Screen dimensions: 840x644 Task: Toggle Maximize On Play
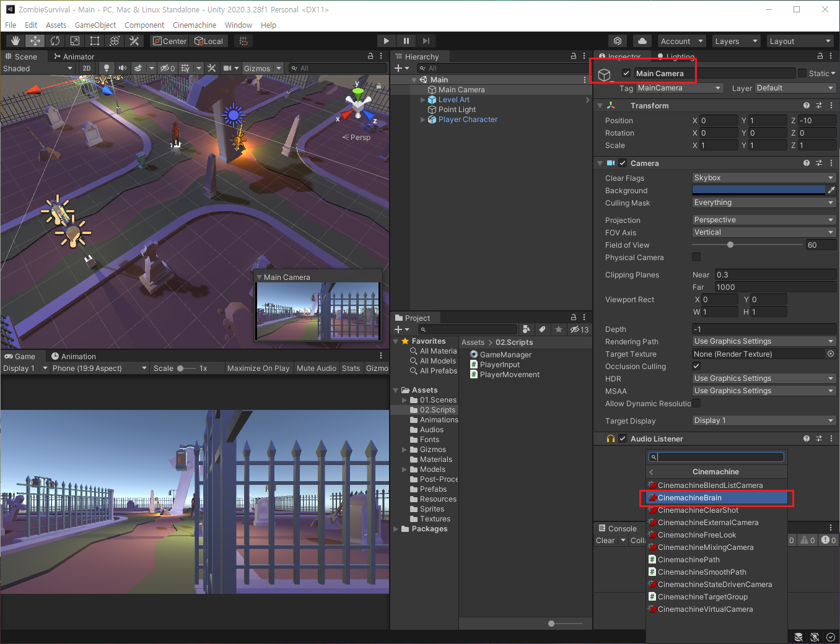pyautogui.click(x=258, y=368)
